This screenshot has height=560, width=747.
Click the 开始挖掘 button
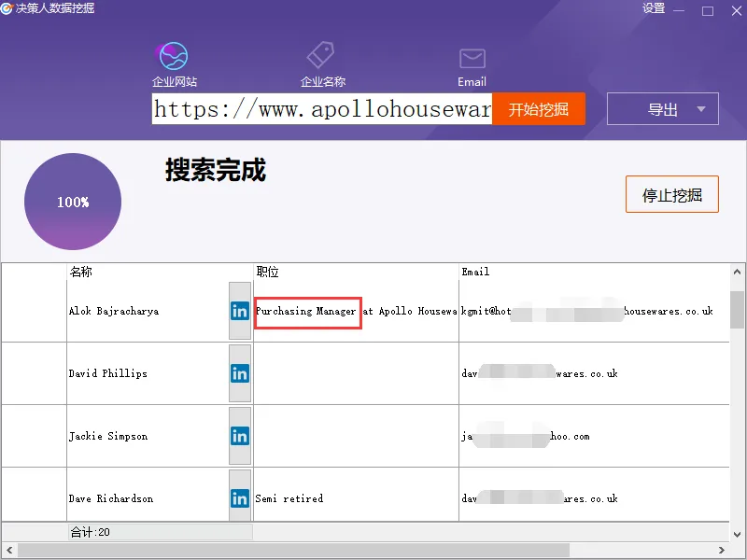(x=539, y=109)
